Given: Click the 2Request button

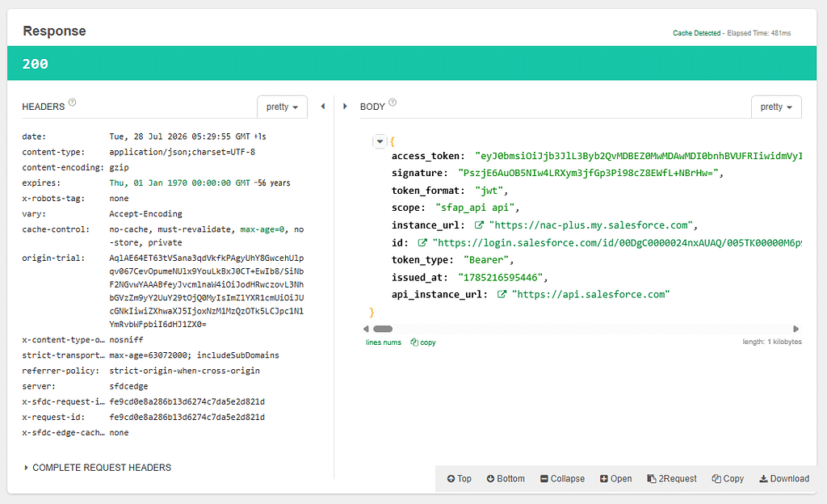Looking at the screenshot, I should point(672,479).
